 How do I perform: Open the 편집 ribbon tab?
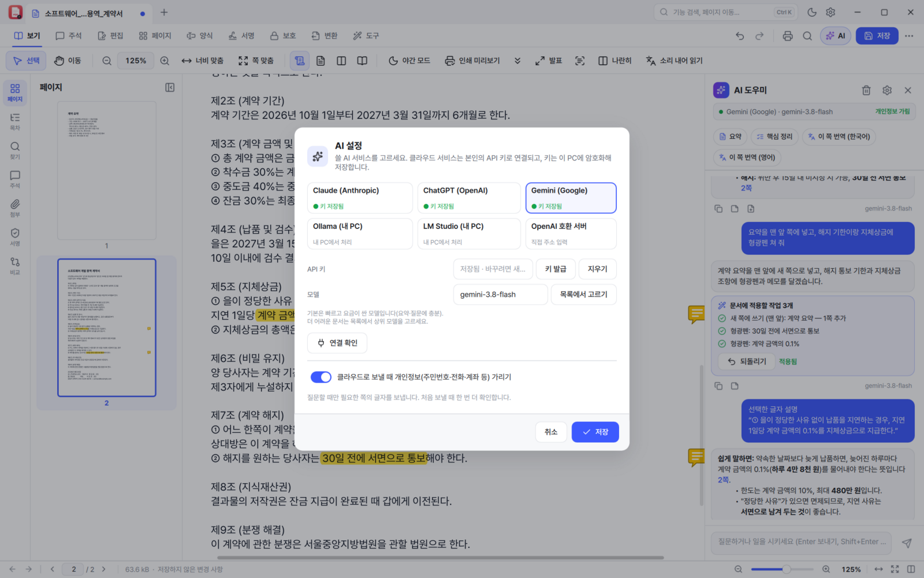tap(110, 36)
